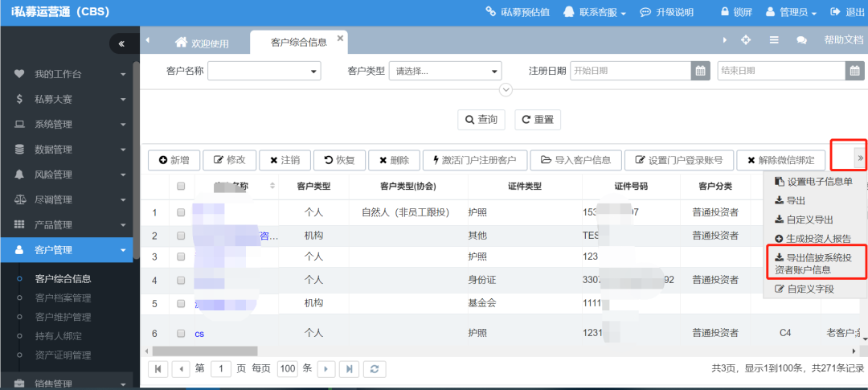Go to the previous page icon

(x=181, y=369)
